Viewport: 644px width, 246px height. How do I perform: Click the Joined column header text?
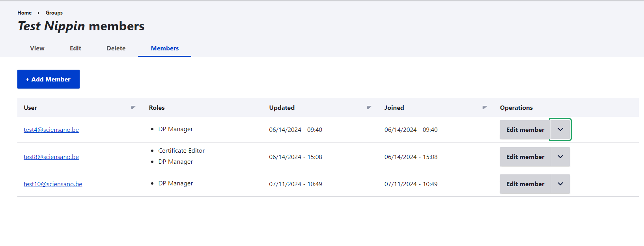coord(394,107)
